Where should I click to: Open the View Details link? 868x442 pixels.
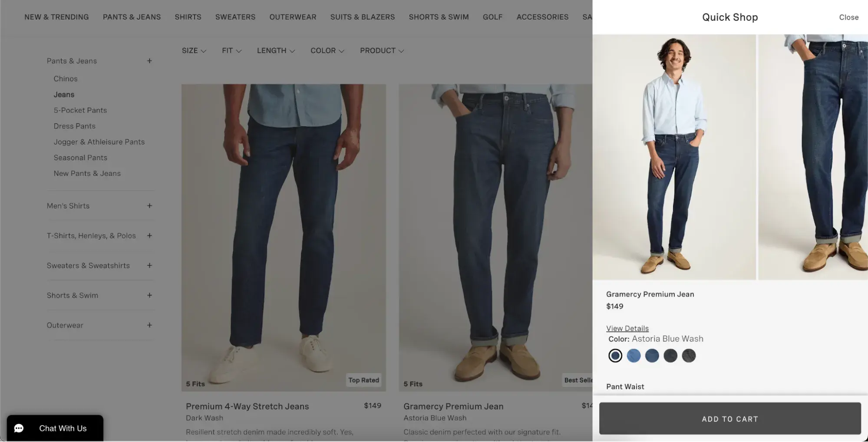(x=627, y=328)
